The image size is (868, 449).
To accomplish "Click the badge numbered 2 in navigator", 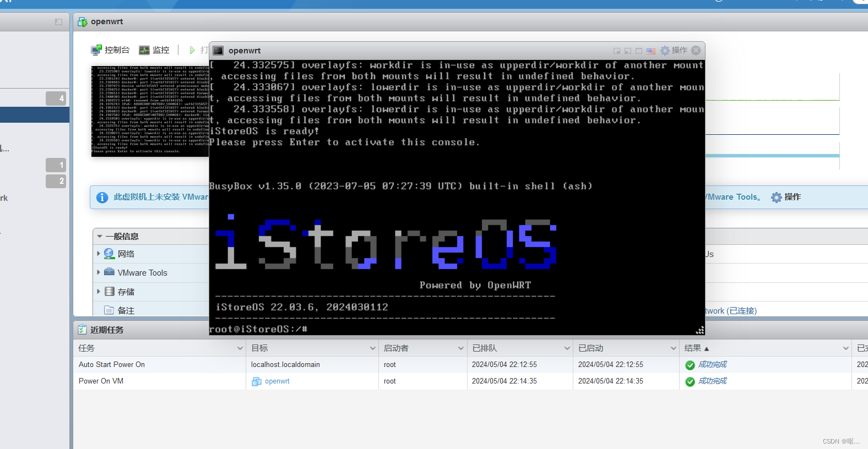I will [56, 181].
